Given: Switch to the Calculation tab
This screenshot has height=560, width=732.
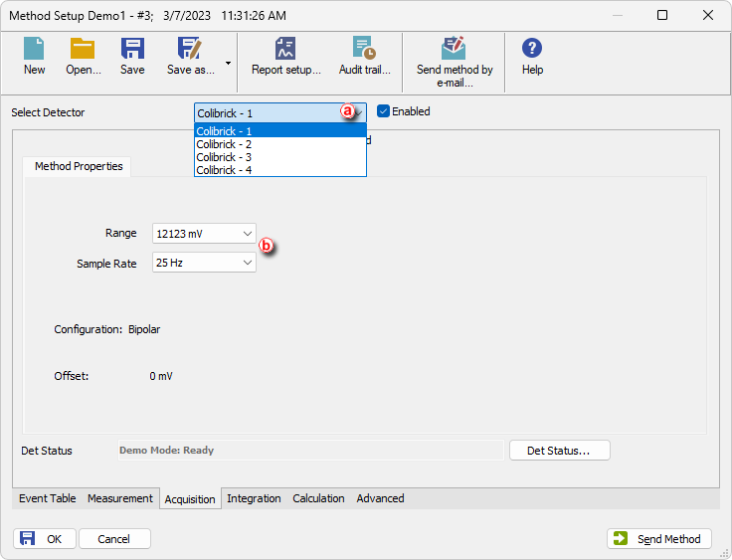Looking at the screenshot, I should click(x=318, y=498).
